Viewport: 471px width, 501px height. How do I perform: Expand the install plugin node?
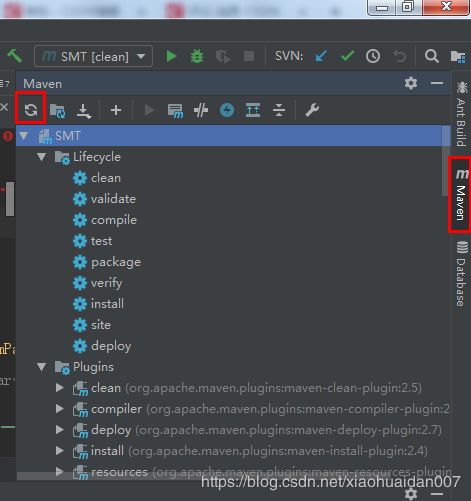coord(60,451)
